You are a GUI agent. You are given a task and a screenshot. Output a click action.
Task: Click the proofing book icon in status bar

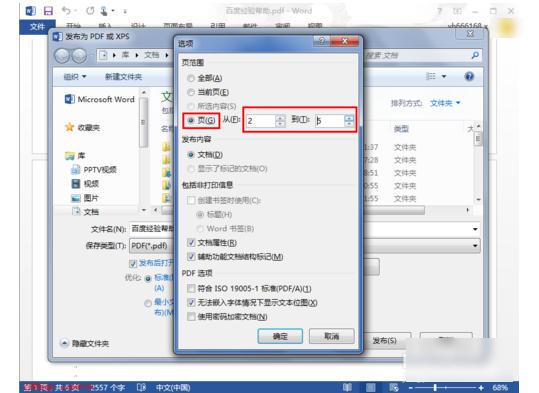click(141, 387)
